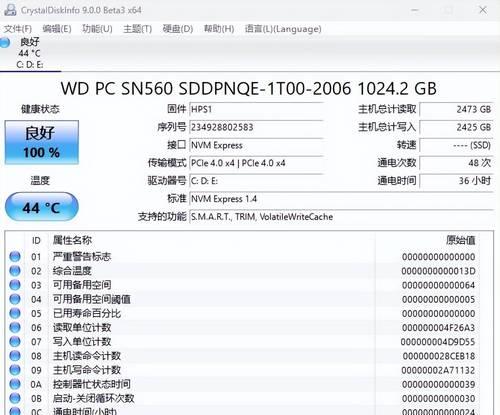Click the 44 °C temperature button
Viewport: 500px width, 415px height.
[42, 207]
